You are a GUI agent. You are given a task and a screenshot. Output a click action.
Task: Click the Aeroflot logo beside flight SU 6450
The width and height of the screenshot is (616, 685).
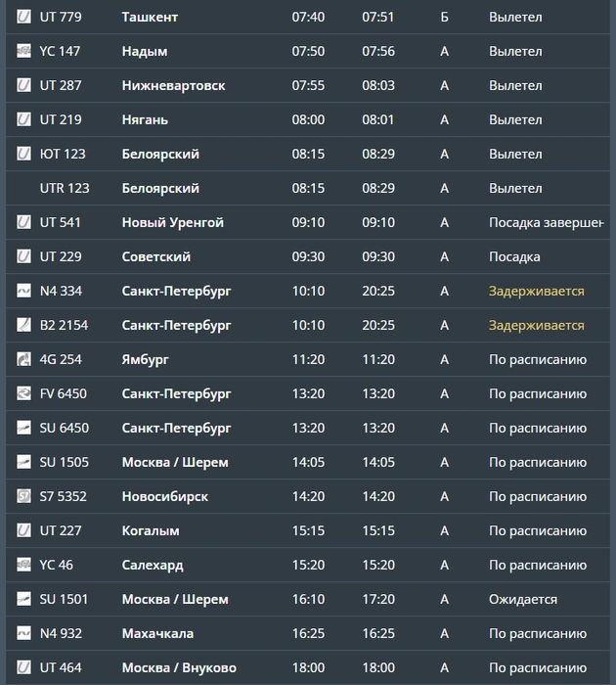tap(23, 428)
